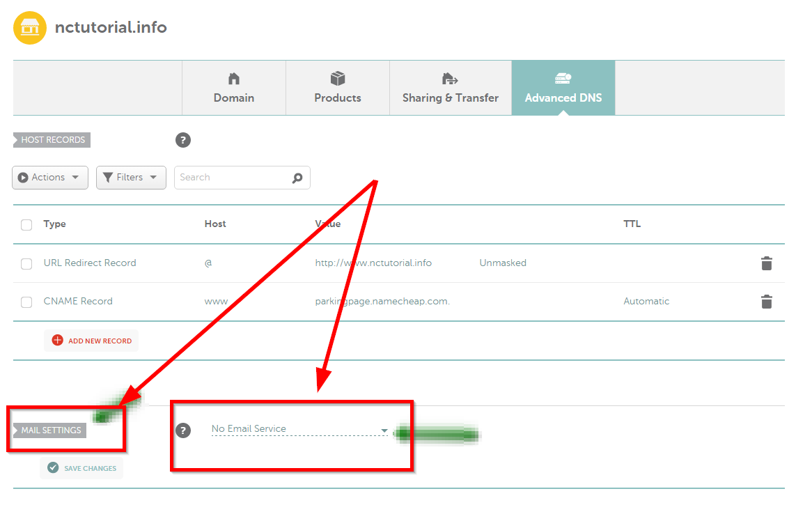This screenshot has width=812, height=505.
Task: Open the No Email Service dropdown
Action: coord(299,429)
